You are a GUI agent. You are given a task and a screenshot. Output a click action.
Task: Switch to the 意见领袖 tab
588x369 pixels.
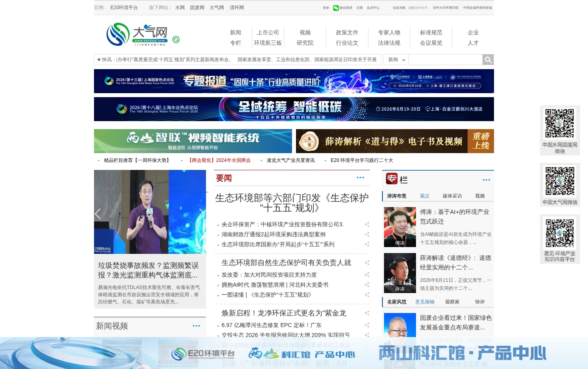pos(424,302)
